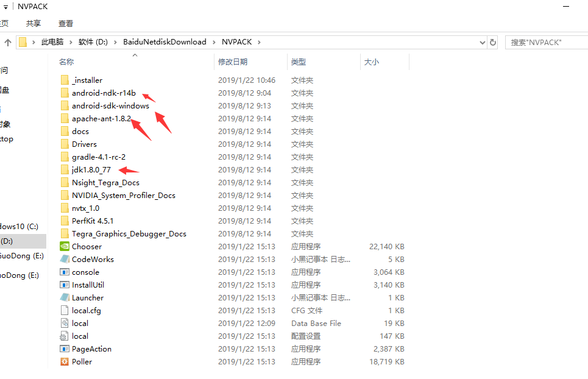
Task: Select highlighted (D:) drive in sidebar
Action: [23, 241]
